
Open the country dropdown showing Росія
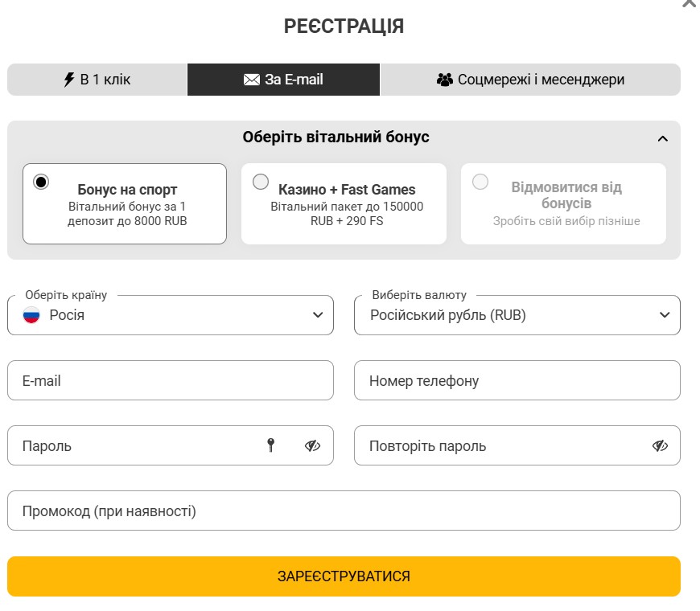(x=171, y=315)
